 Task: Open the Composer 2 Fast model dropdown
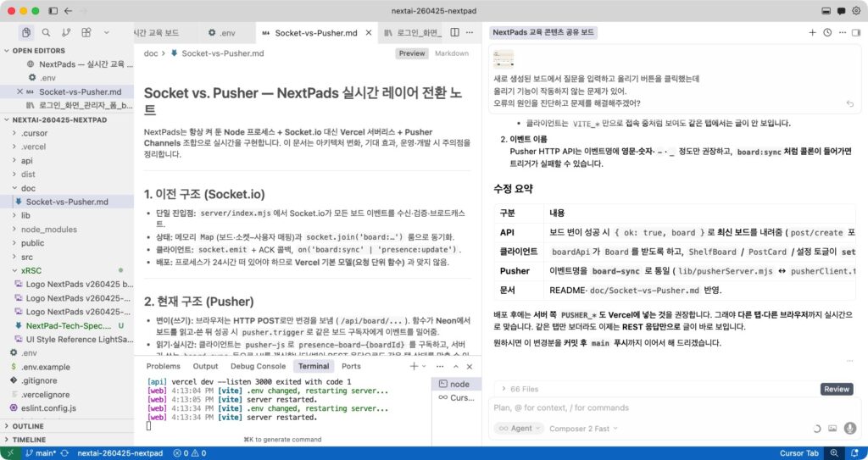click(583, 429)
